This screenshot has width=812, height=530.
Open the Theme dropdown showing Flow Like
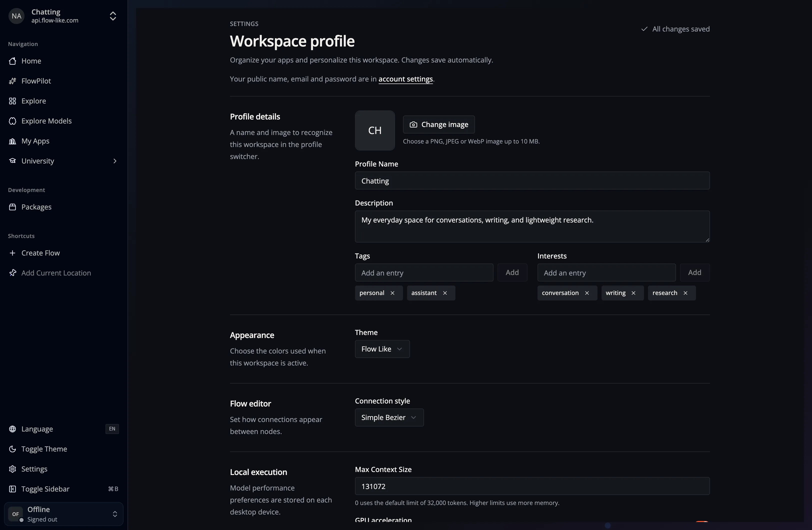pos(382,349)
